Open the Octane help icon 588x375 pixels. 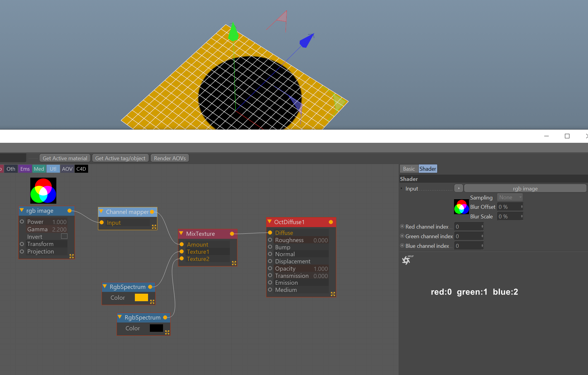point(407,259)
